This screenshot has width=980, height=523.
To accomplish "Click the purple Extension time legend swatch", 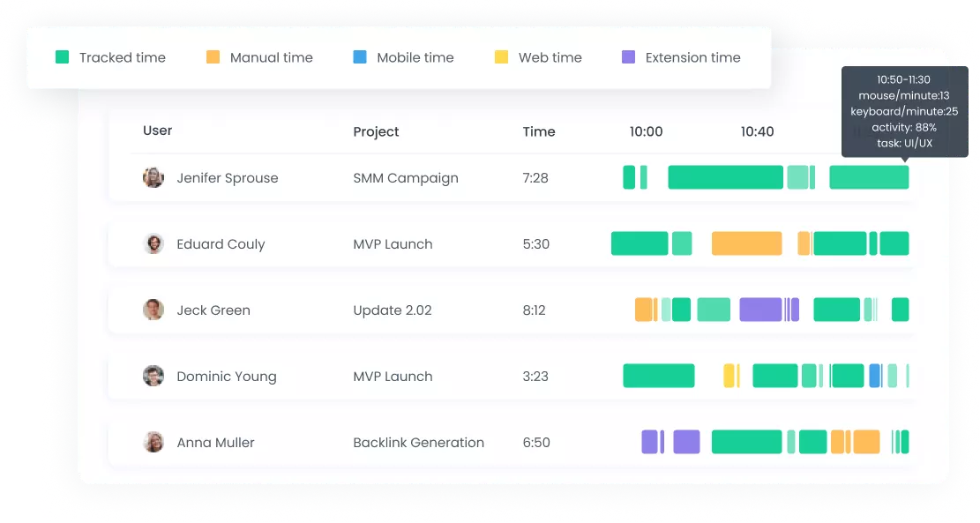I will [x=628, y=56].
